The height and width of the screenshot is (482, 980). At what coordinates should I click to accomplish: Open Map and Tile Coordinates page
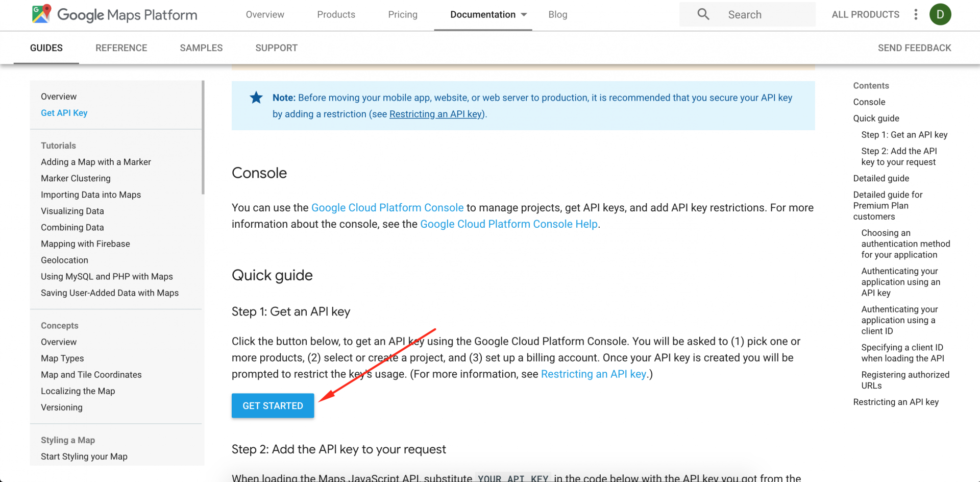click(91, 374)
